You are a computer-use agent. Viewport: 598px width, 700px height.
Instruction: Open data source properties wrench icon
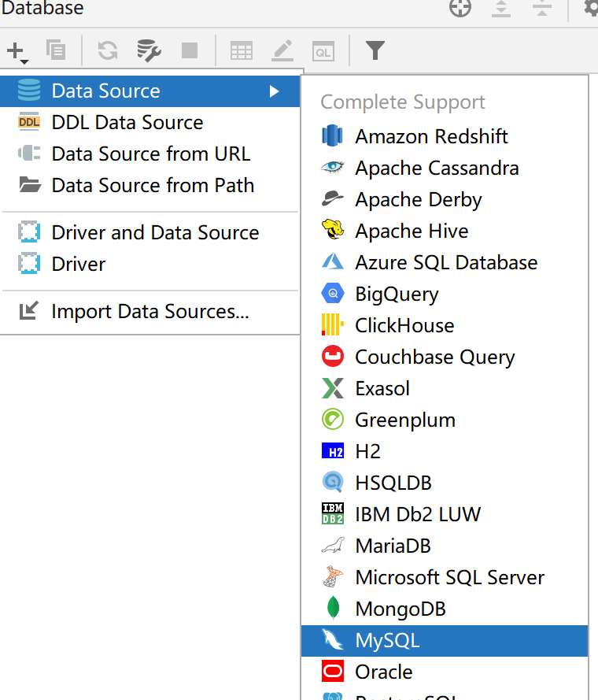coord(149,51)
